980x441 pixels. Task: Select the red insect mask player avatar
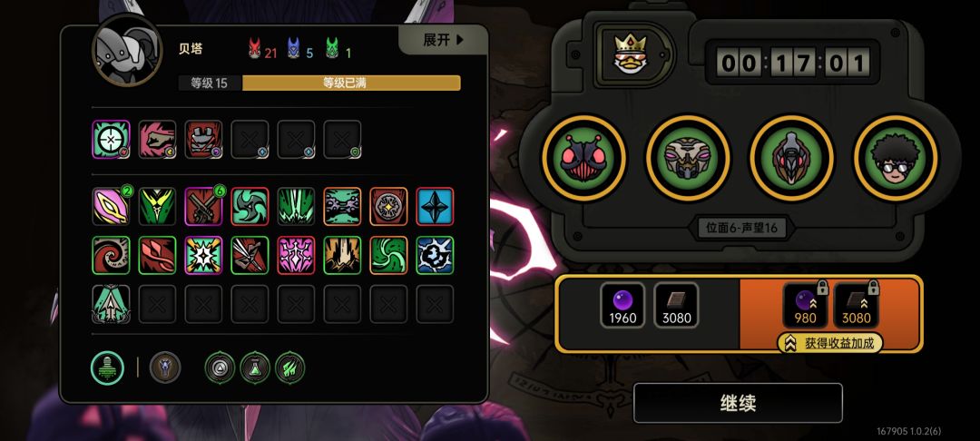583,157
